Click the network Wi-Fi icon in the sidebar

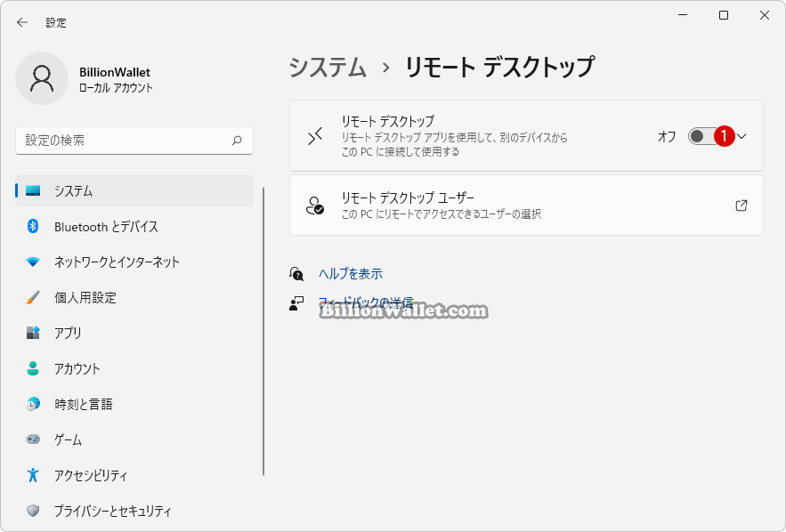pos(33,262)
